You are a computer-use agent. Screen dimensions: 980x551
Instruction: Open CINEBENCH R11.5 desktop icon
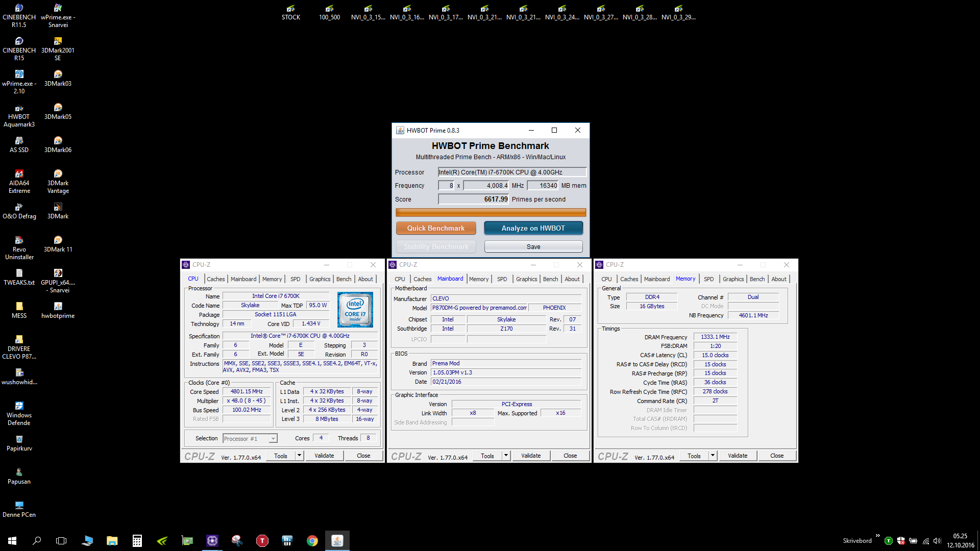(19, 15)
